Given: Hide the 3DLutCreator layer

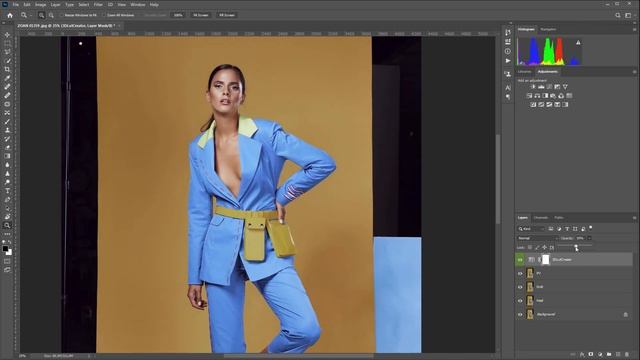Looking at the screenshot, I should click(520, 260).
